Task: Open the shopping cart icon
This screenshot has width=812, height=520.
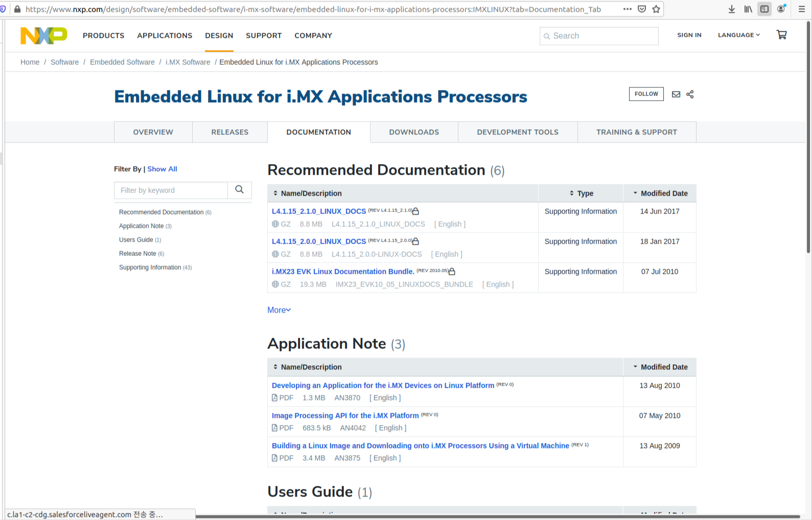Action: point(781,35)
